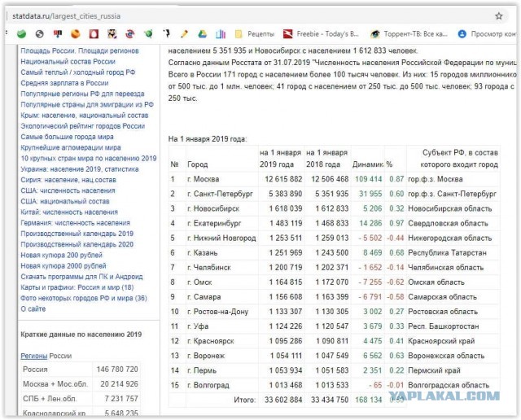
Task: Open the Торрент-ТВ bookmark
Action: 409,34
